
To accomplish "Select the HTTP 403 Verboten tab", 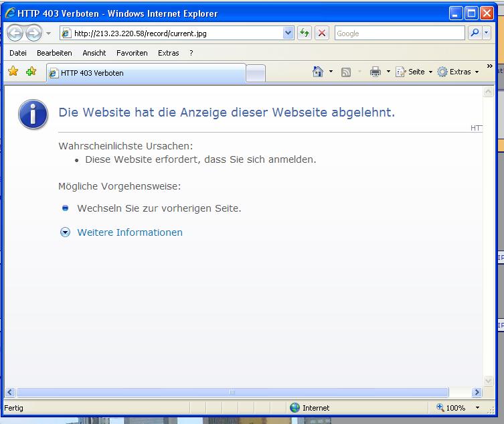I will coord(145,73).
